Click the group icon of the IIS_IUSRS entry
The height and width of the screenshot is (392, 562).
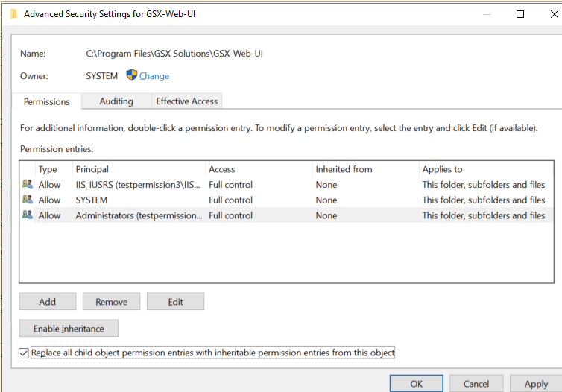[x=28, y=184]
